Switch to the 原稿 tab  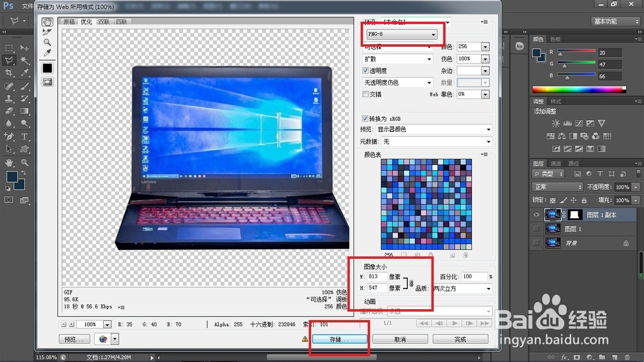[69, 22]
